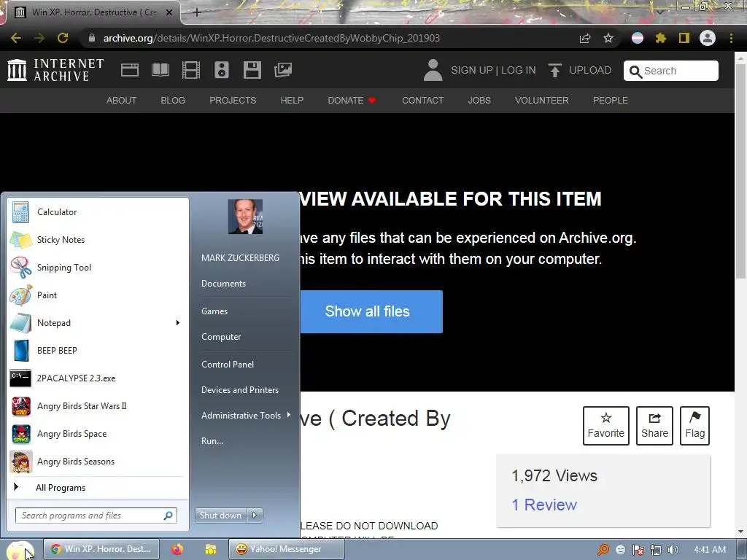Open Documents from Start menu
The width and height of the screenshot is (747, 560).
point(223,284)
